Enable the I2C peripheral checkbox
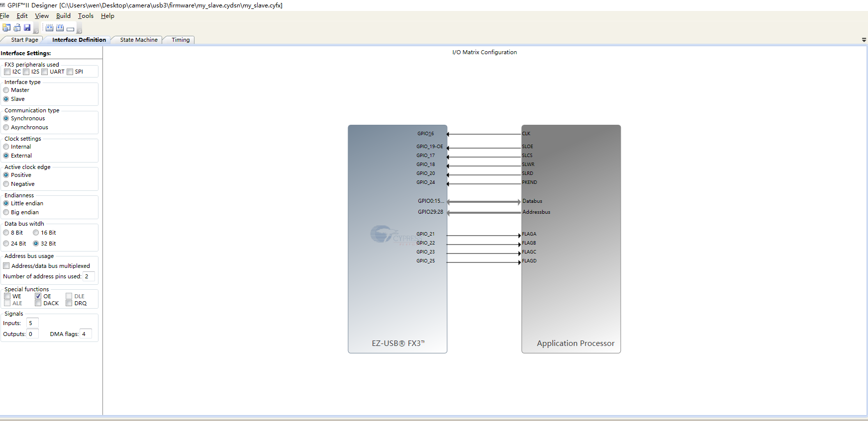868x421 pixels. (7, 72)
